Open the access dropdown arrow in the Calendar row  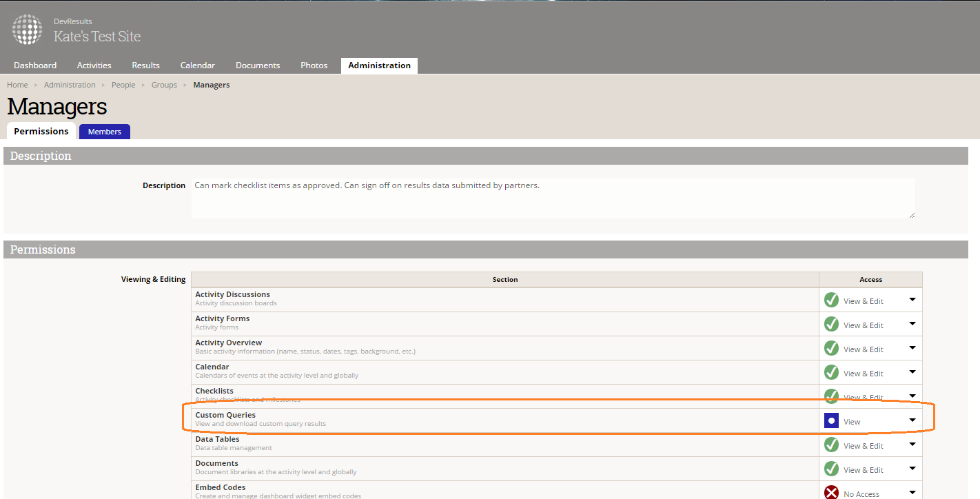[x=912, y=372]
